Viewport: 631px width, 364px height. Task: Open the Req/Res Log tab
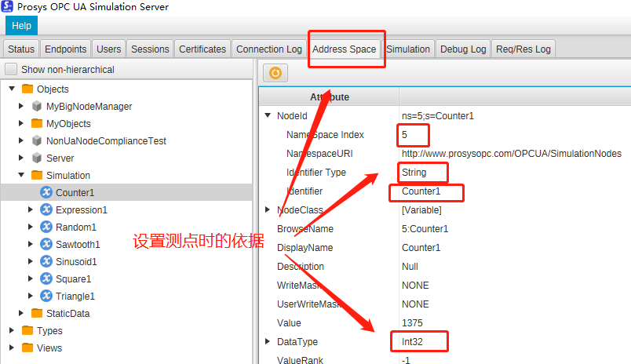(x=523, y=49)
